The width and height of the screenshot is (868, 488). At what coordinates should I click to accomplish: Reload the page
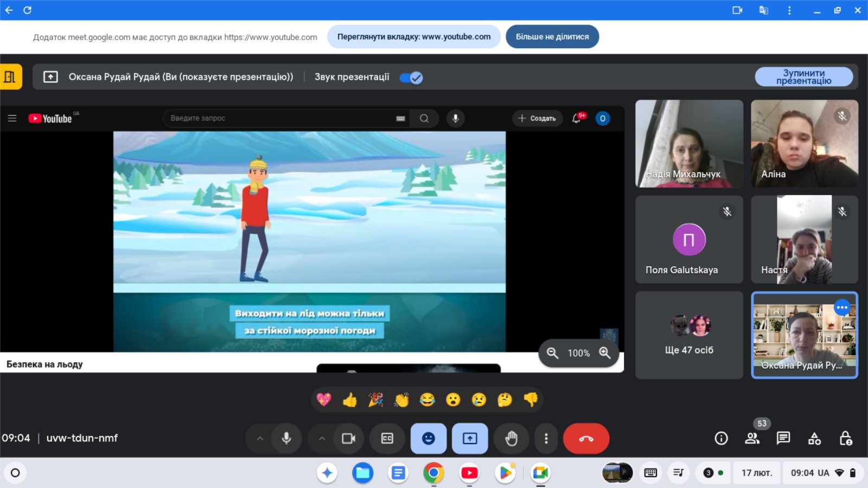27,10
